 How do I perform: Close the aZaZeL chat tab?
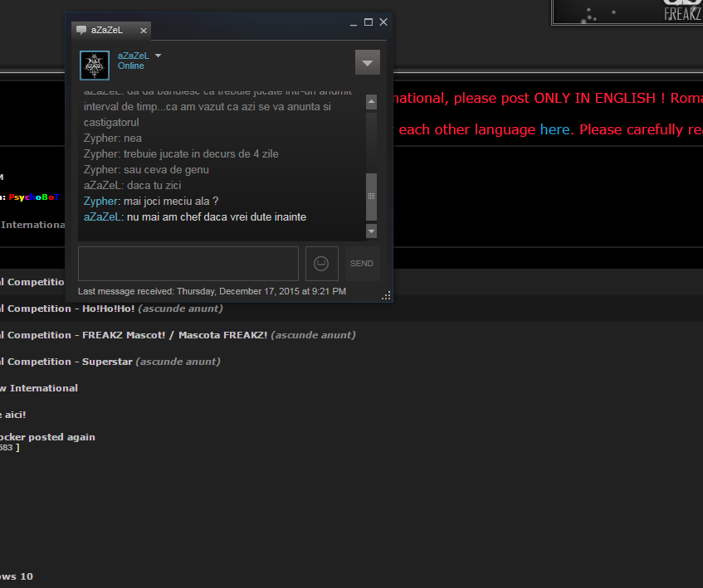(144, 31)
